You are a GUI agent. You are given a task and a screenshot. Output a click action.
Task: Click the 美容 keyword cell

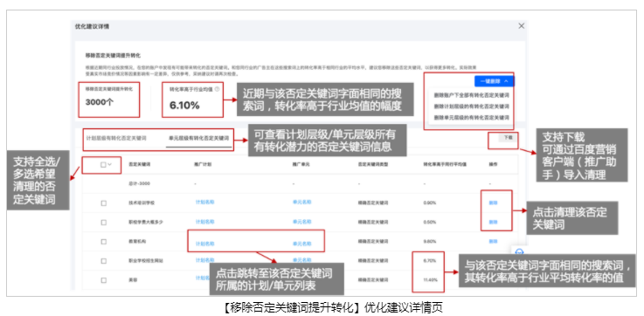(133, 280)
